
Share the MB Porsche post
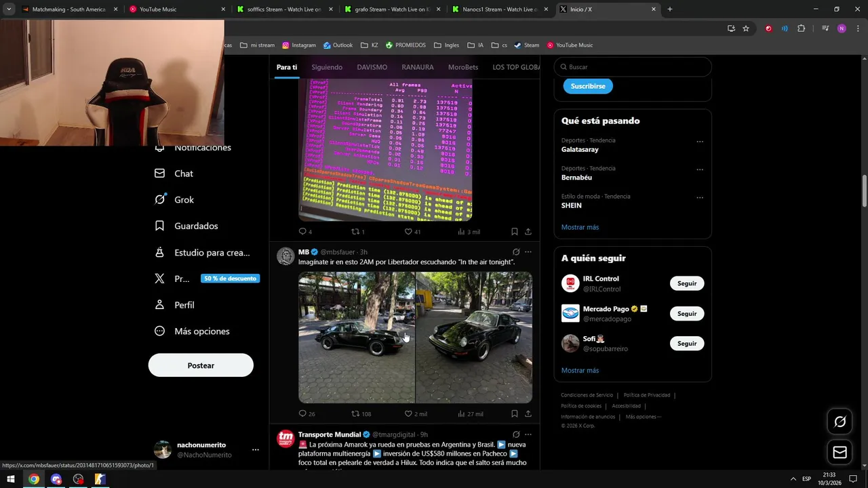point(528,413)
